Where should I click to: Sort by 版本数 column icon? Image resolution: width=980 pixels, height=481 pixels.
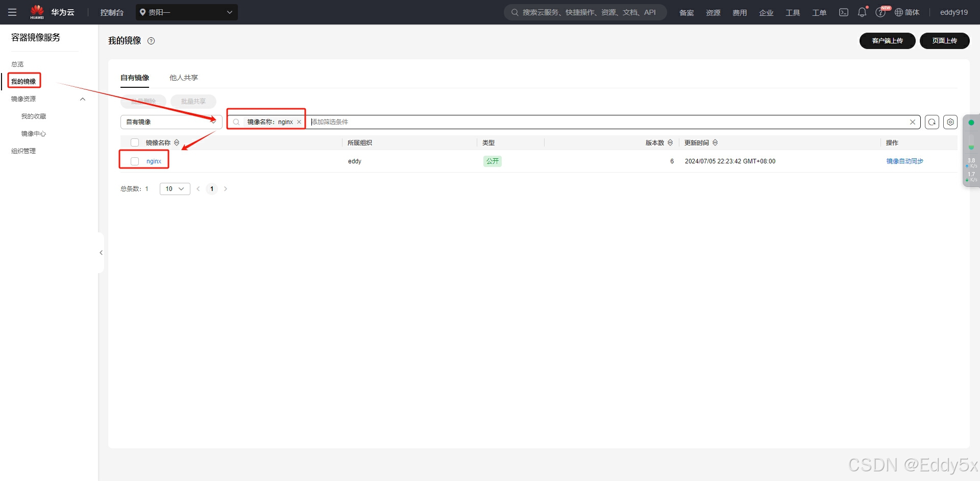click(670, 142)
